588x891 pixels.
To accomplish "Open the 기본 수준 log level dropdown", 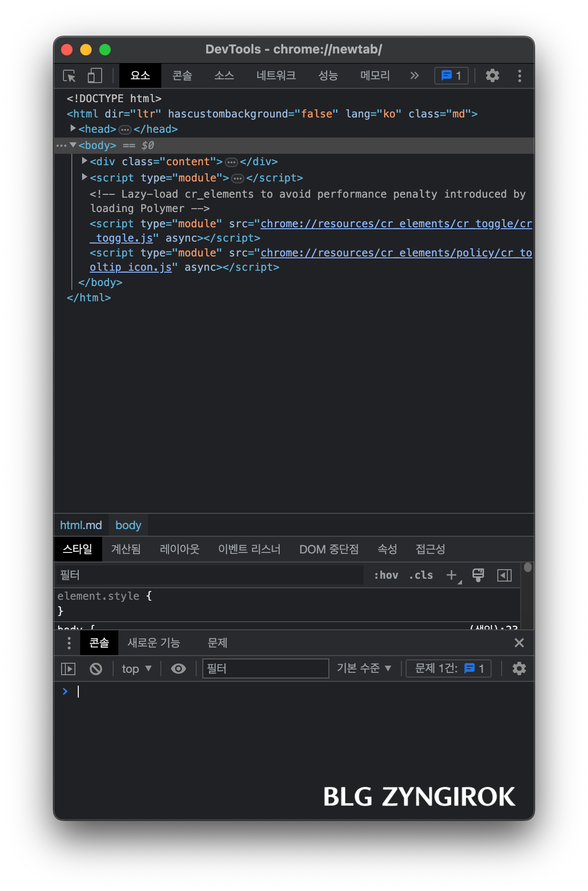I will pyautogui.click(x=364, y=668).
